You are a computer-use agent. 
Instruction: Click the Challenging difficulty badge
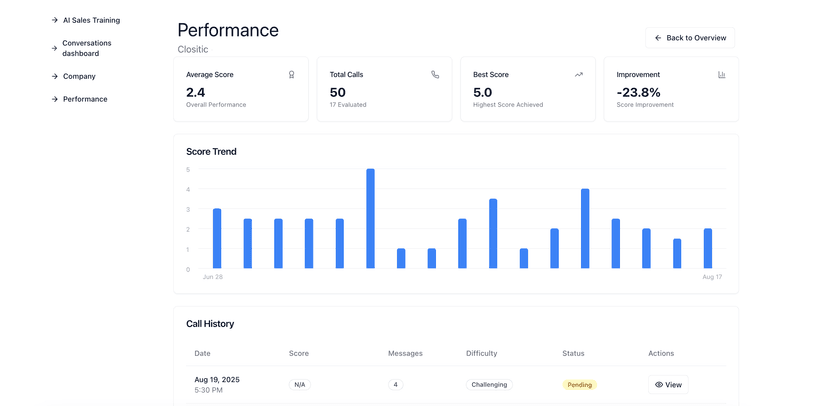[489, 384]
